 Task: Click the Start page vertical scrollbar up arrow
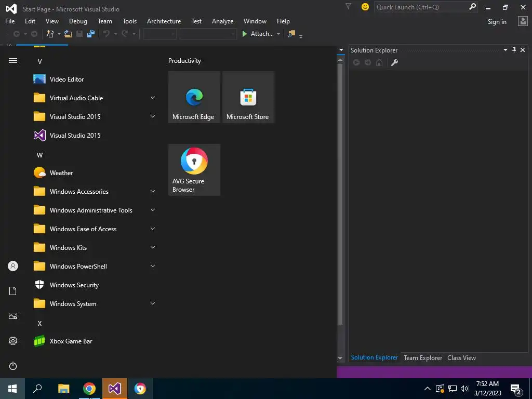tap(340, 60)
